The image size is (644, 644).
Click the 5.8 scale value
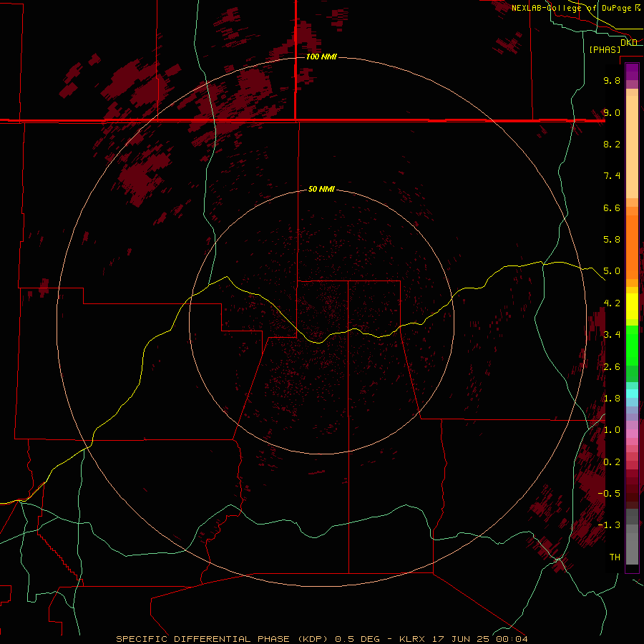[x=612, y=240]
